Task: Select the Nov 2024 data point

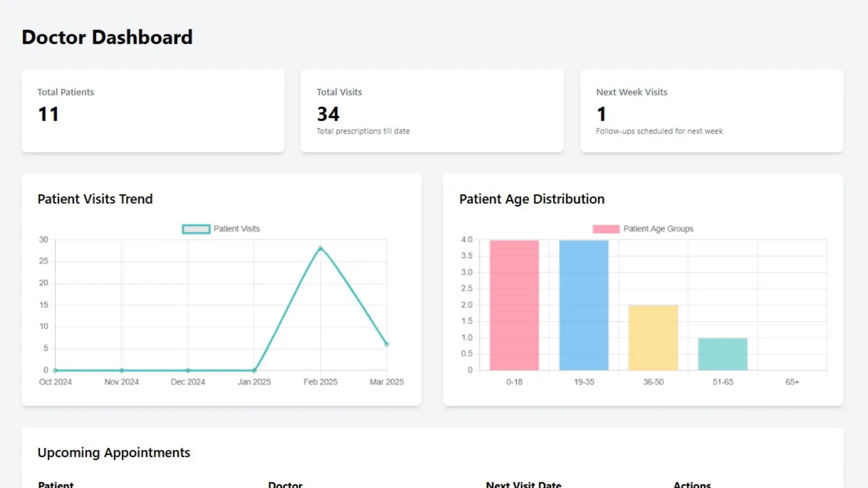Action: pyautogui.click(x=122, y=371)
